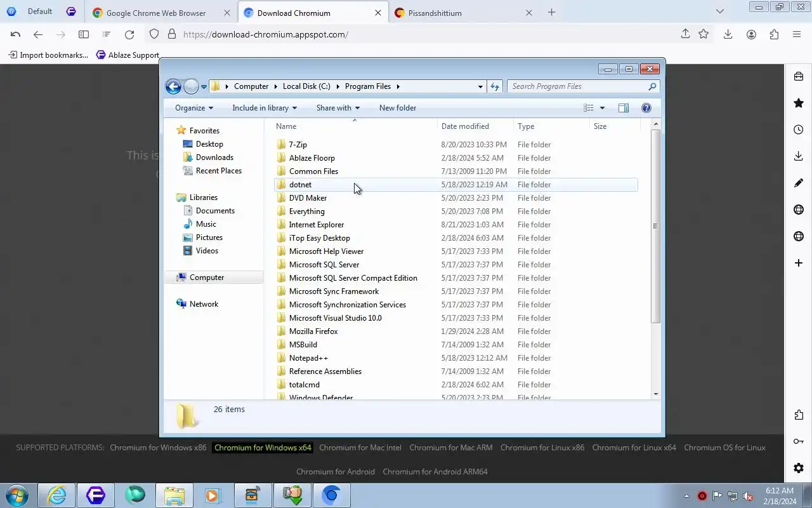Open the Windows Explorer taskbar icon

coord(174,495)
